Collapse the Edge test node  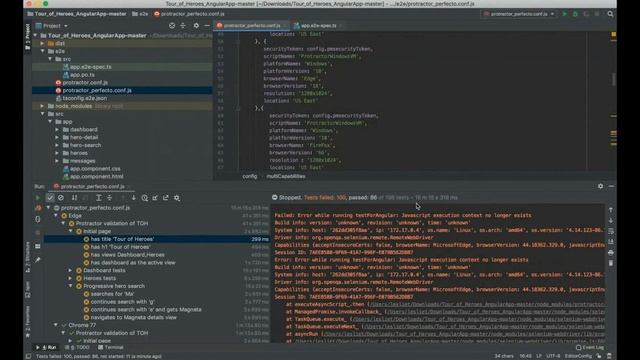[x=56, y=216]
